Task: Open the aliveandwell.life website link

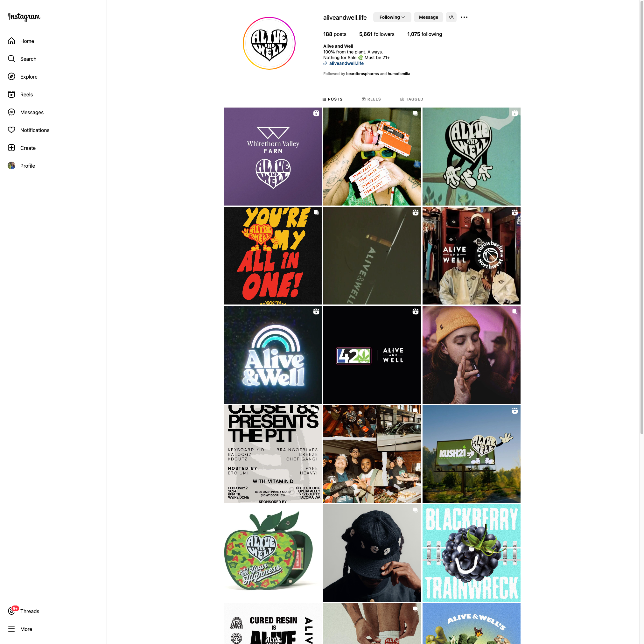Action: coord(346,63)
